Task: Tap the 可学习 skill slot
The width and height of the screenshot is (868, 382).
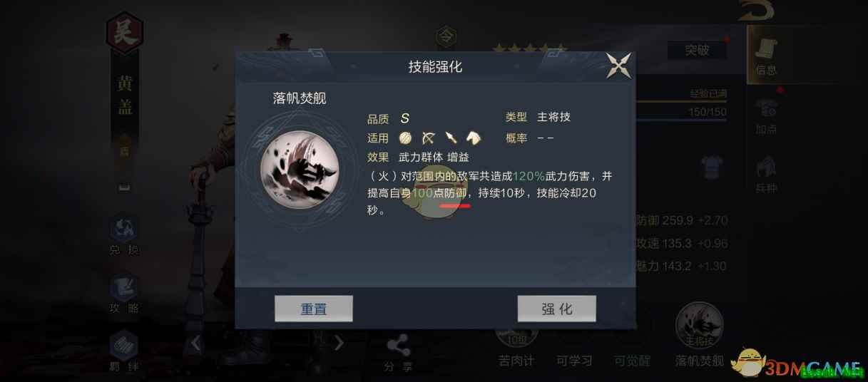Action: pos(574,360)
